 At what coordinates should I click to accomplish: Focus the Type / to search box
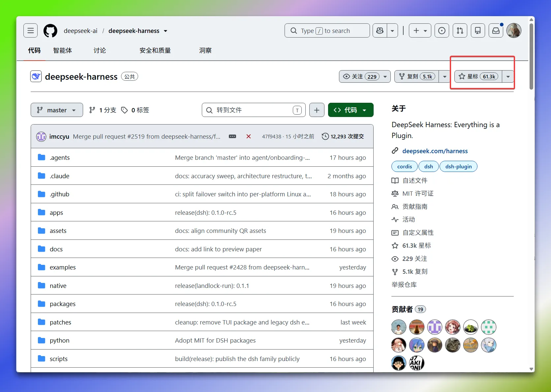point(327,31)
